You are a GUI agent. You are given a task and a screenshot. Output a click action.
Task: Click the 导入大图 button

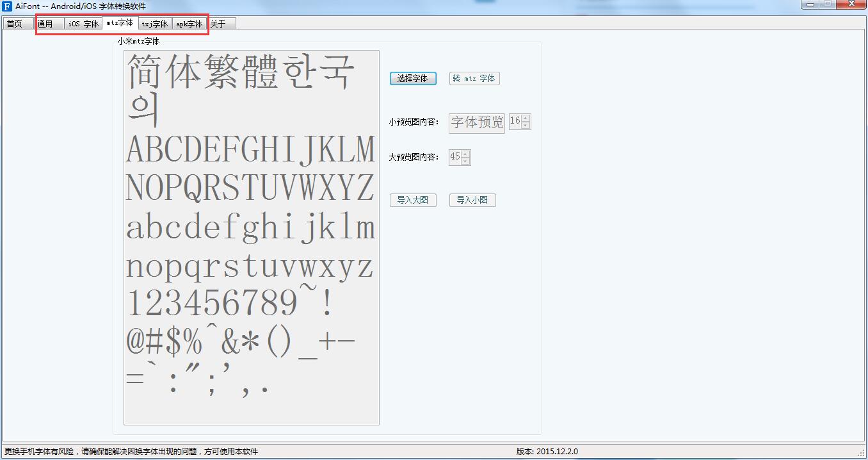(413, 200)
